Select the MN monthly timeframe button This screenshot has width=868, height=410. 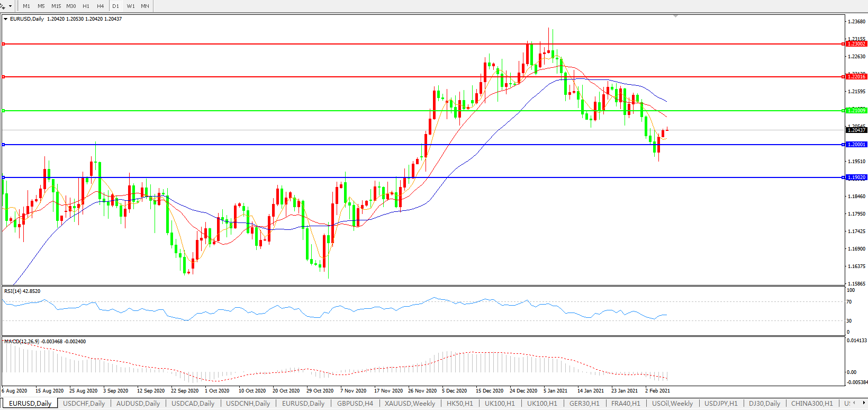point(145,6)
